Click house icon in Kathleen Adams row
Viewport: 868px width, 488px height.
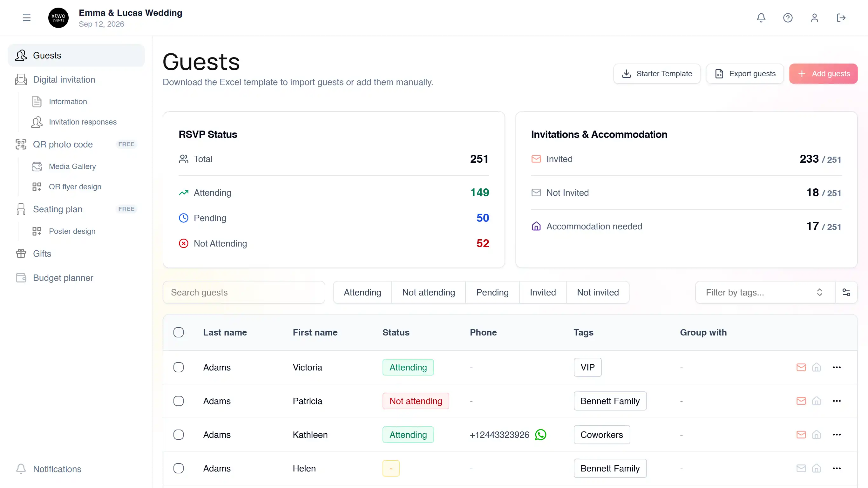coord(816,434)
